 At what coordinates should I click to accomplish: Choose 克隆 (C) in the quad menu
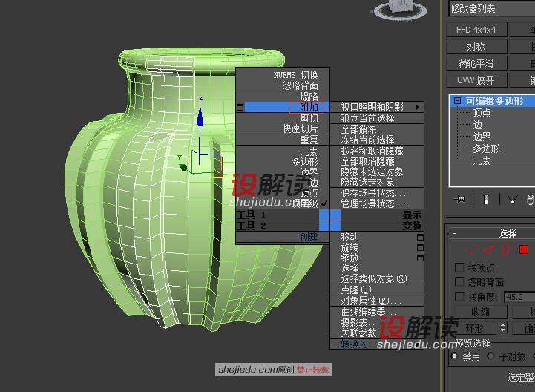click(356, 290)
